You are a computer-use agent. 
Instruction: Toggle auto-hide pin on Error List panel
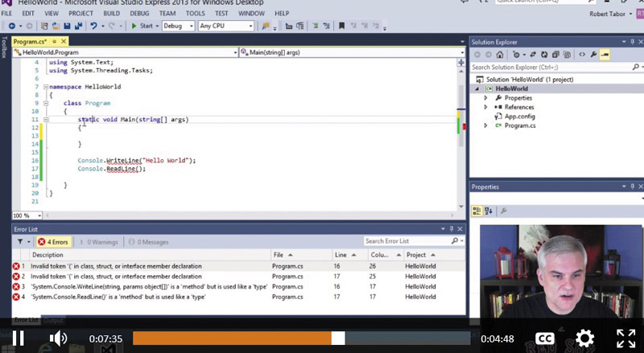[x=452, y=229]
